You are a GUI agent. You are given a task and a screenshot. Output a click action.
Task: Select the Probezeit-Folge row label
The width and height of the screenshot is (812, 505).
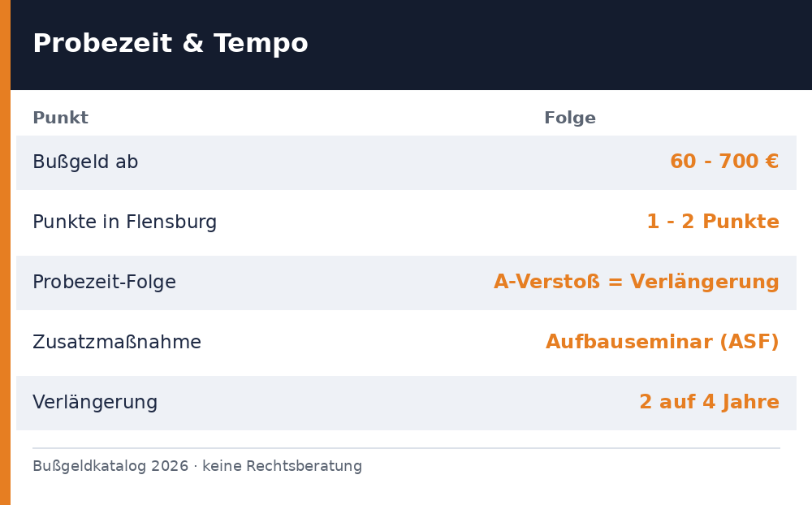(x=105, y=283)
